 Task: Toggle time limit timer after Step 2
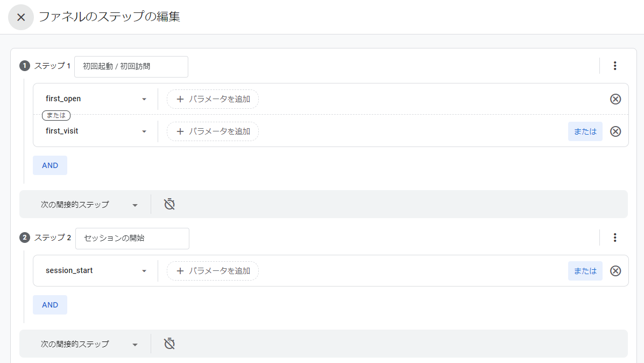pyautogui.click(x=169, y=344)
